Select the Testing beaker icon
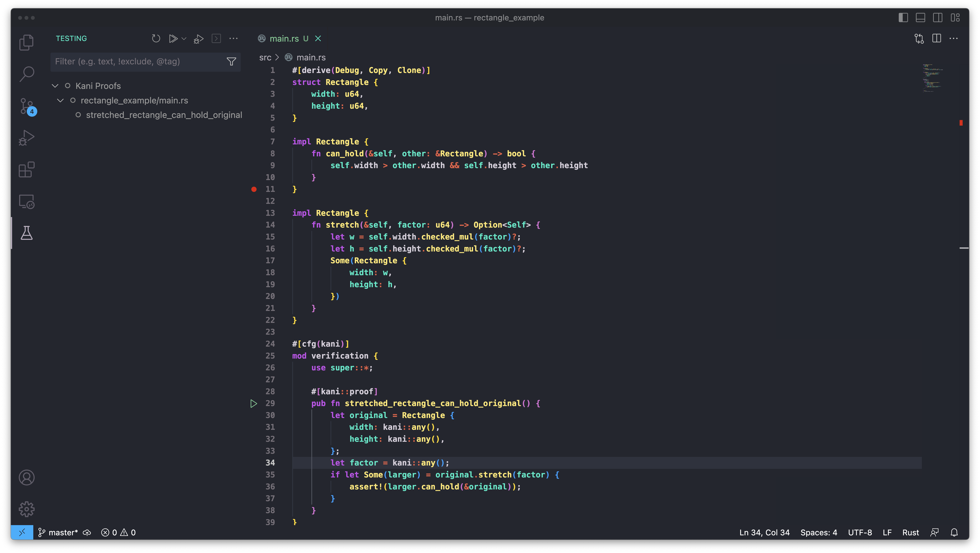Screen dimensions: 980x553 point(27,233)
